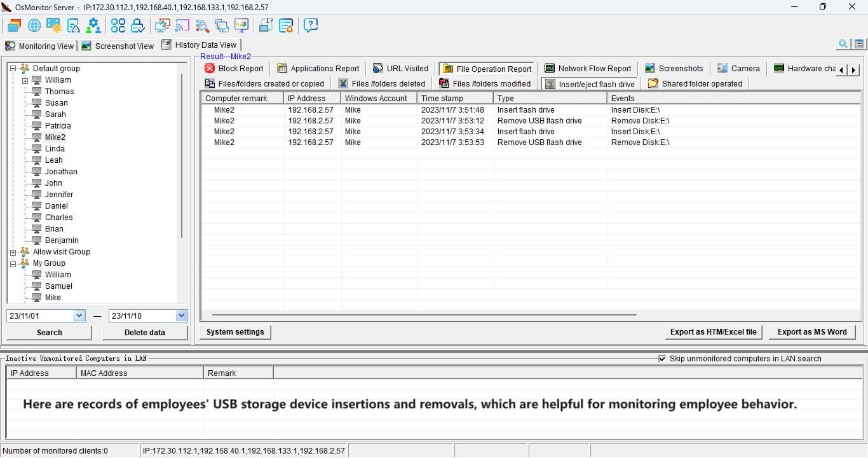
Task: Click the screen cast toolbar icon
Action: click(182, 25)
